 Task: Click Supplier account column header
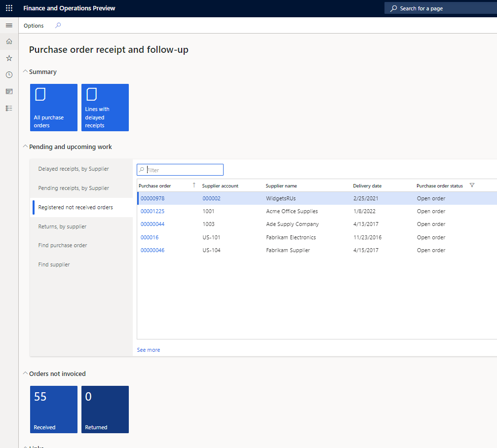[220, 186]
